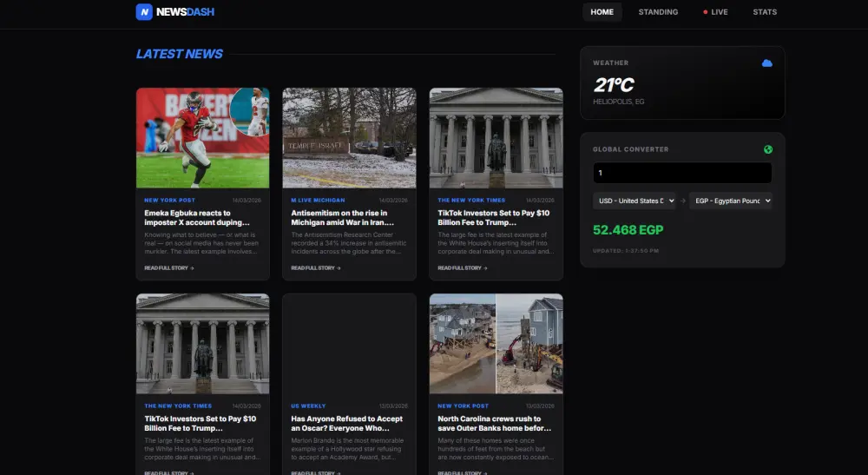The width and height of the screenshot is (868, 475).
Task: Open the Outer Banks beach houses thumbnail
Action: tap(496, 344)
